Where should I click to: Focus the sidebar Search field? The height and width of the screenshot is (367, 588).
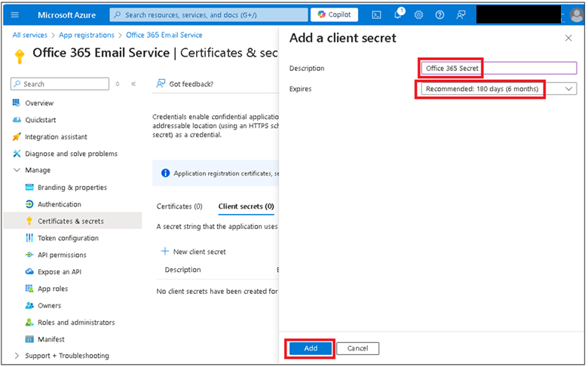[60, 84]
